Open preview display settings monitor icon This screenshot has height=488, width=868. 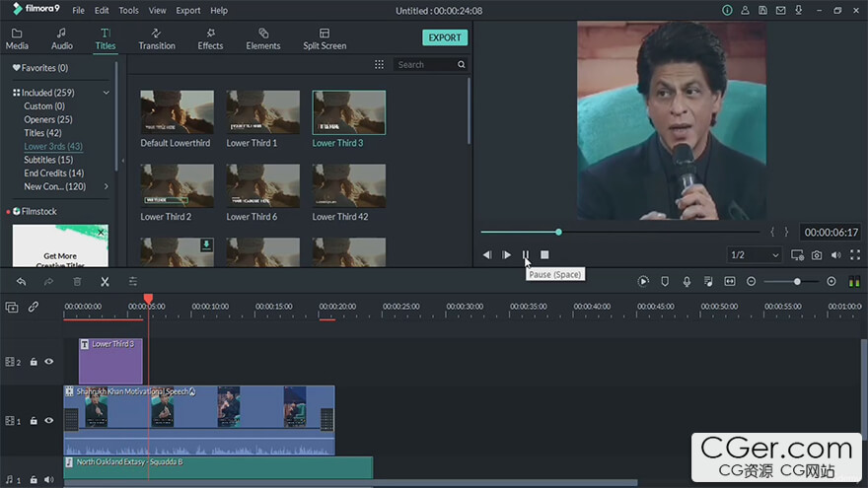797,255
